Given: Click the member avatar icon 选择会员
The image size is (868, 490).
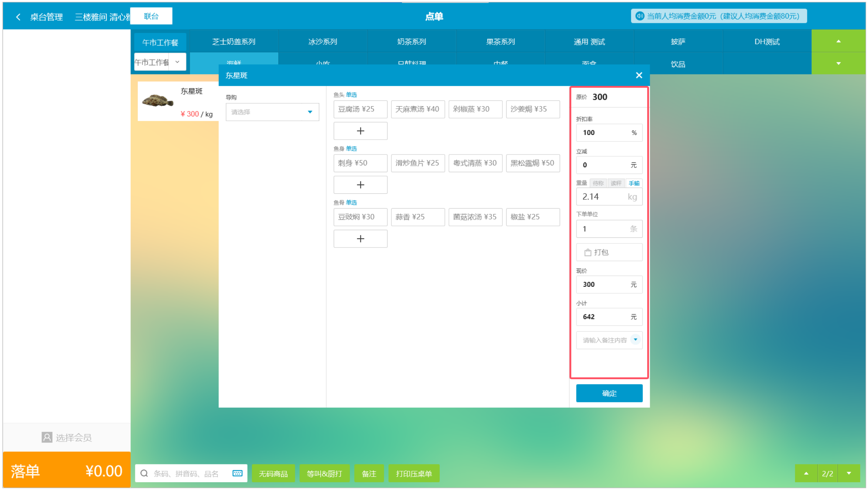Looking at the screenshot, I should pos(47,437).
